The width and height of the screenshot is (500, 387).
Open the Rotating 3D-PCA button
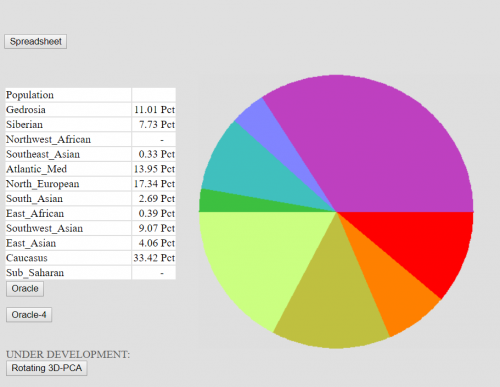coord(47,368)
